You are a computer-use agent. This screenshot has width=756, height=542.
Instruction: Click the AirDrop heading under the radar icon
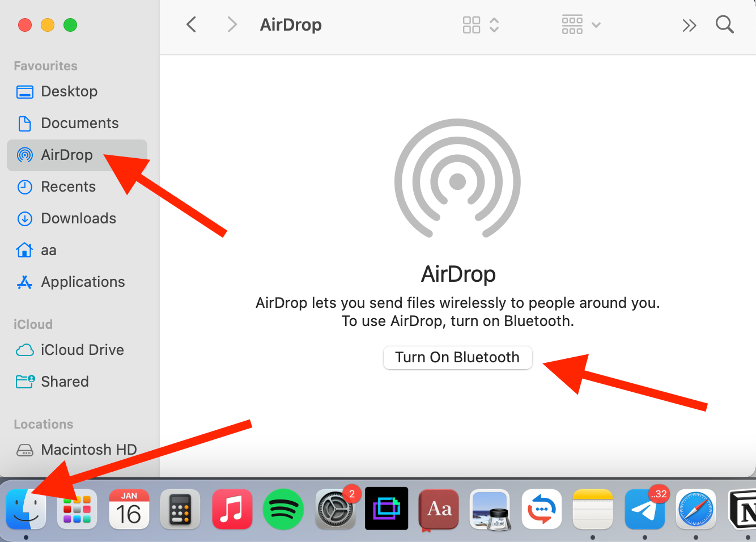coord(458,274)
